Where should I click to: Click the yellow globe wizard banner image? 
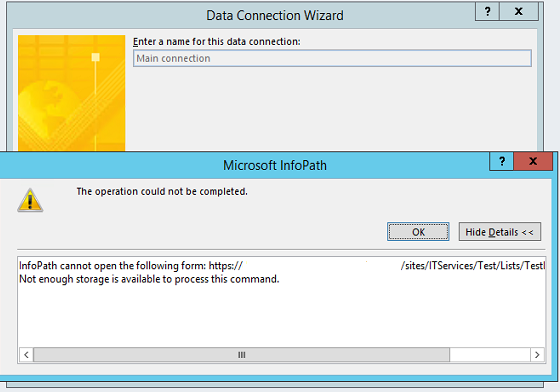[x=71, y=93]
